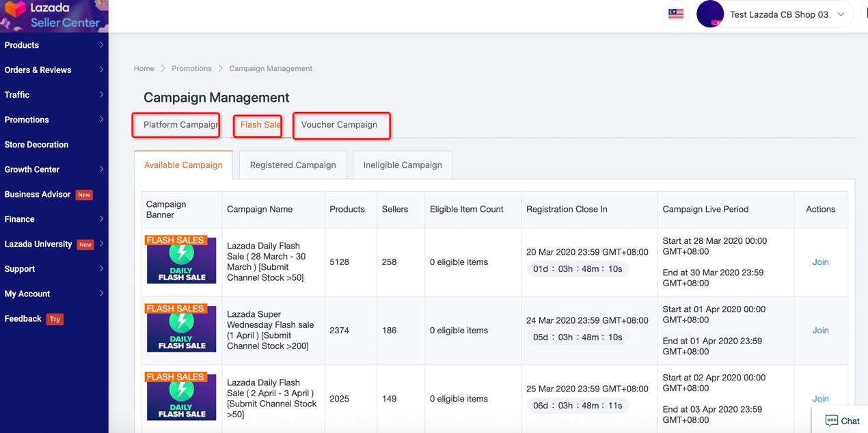Screen dimensions: 868x433
Task: Select the Ineligible Campaign tab
Action: click(403, 165)
